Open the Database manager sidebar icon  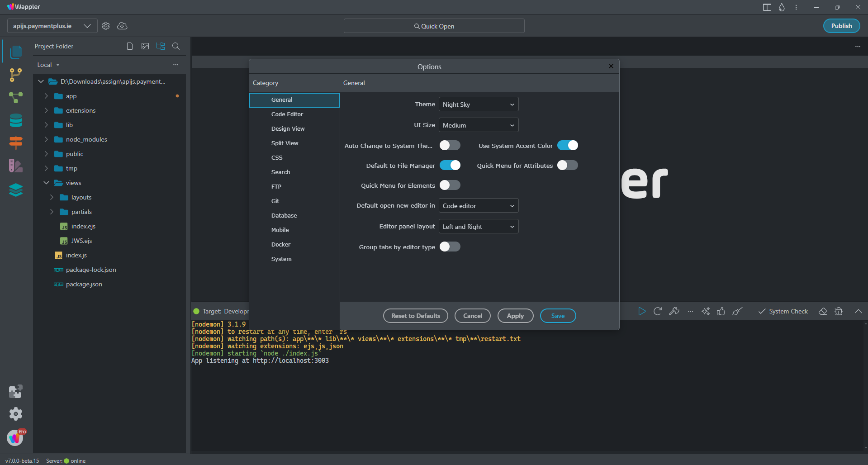(16, 120)
